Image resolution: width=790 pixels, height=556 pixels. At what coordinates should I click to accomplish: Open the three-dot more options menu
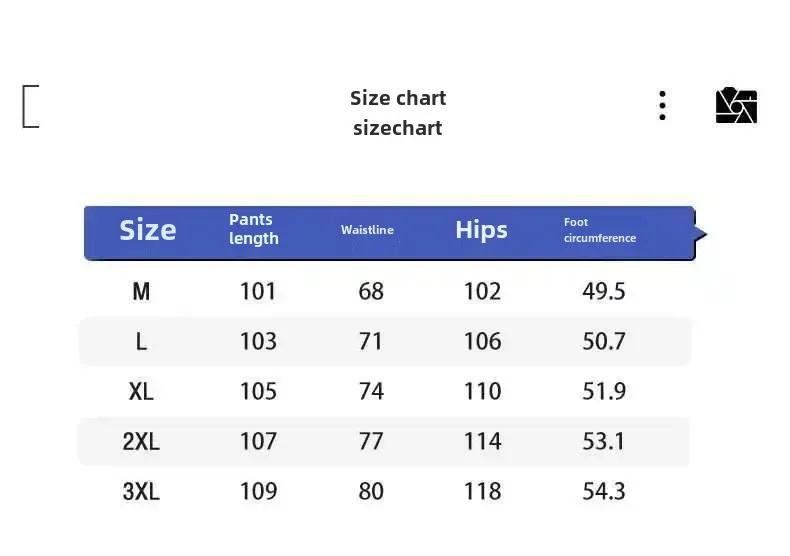(662, 106)
